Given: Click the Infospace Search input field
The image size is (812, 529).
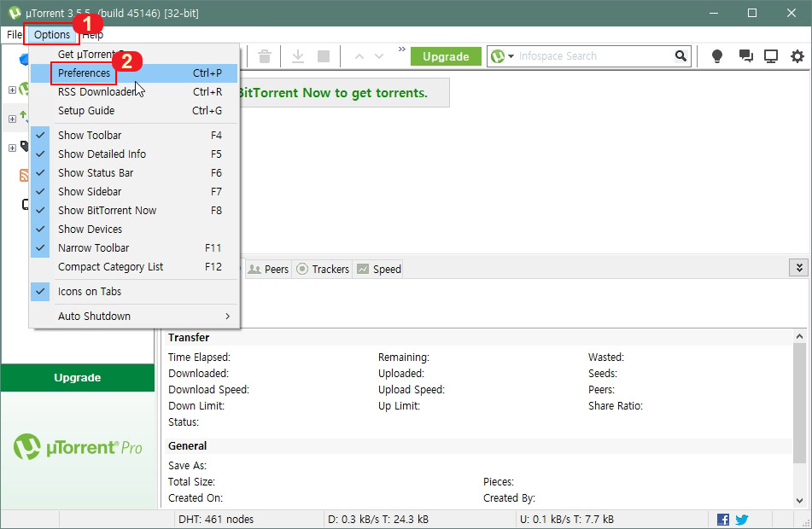Looking at the screenshot, I should tap(594, 56).
